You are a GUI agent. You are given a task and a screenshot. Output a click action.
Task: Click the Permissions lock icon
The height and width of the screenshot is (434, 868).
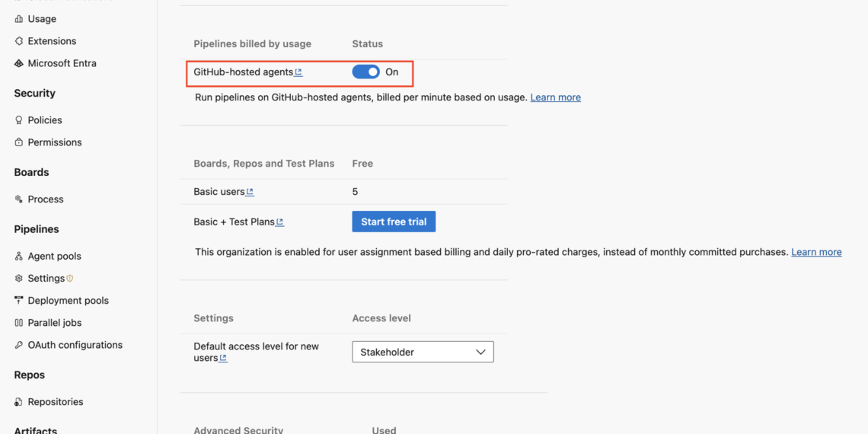point(19,142)
